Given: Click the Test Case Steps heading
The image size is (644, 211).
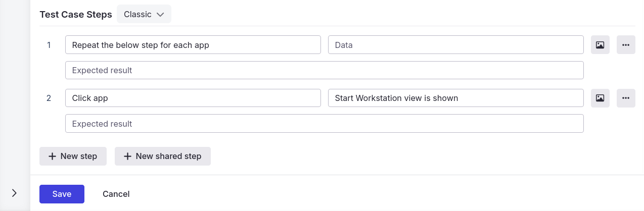Looking at the screenshot, I should (76, 15).
